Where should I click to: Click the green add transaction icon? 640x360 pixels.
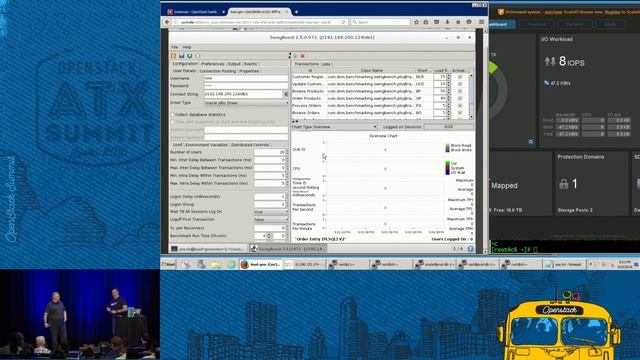click(x=295, y=56)
